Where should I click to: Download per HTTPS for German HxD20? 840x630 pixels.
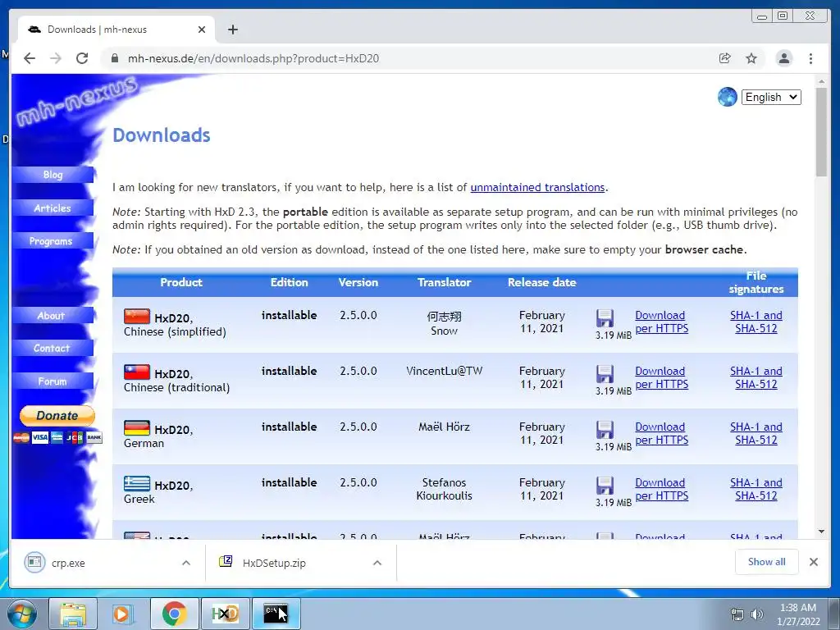click(x=662, y=433)
